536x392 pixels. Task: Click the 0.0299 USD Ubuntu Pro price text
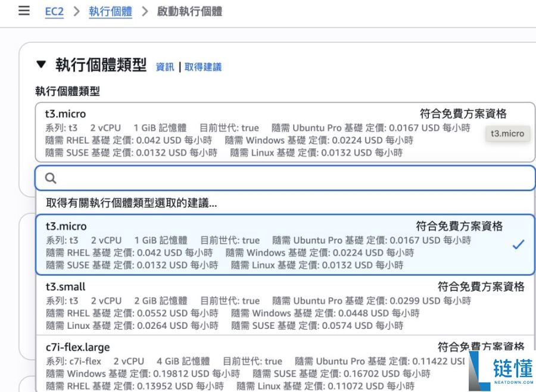coord(415,301)
